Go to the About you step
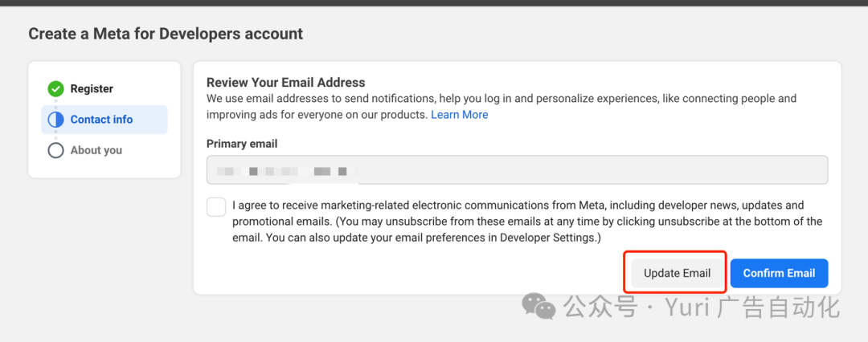This screenshot has width=868, height=342. 96,150
